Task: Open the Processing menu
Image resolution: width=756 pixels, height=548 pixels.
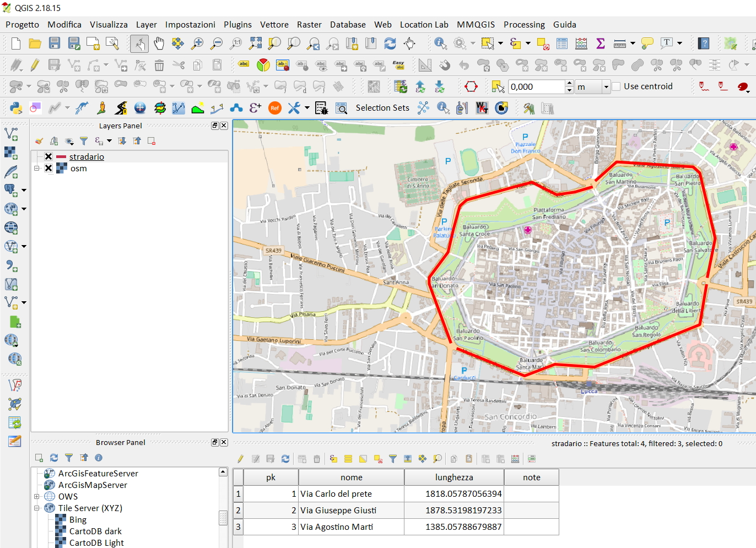Action: (523, 25)
